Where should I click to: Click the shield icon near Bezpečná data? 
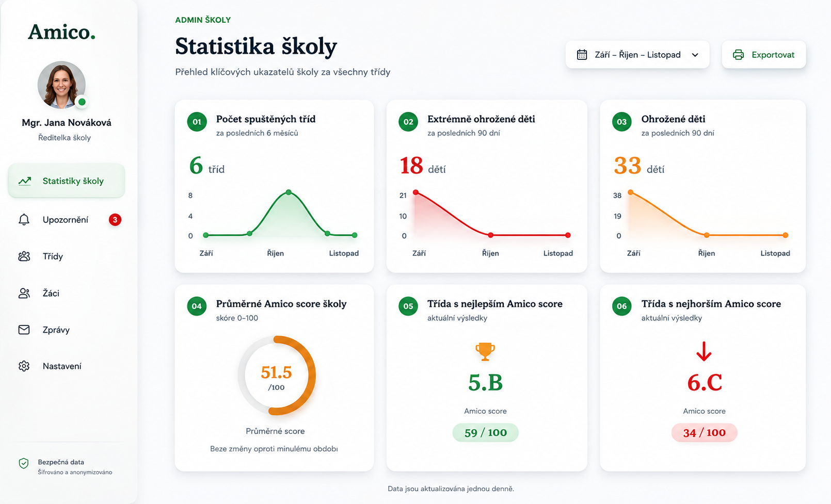point(24,463)
